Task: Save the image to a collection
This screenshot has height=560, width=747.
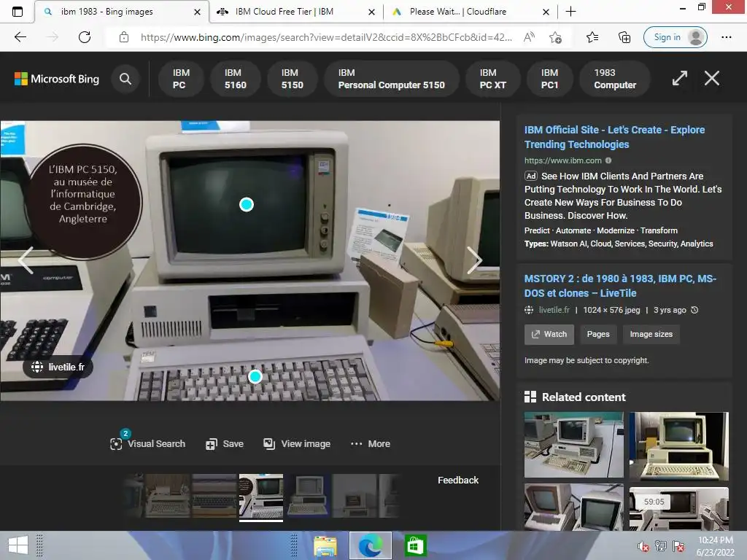Action: tap(225, 444)
